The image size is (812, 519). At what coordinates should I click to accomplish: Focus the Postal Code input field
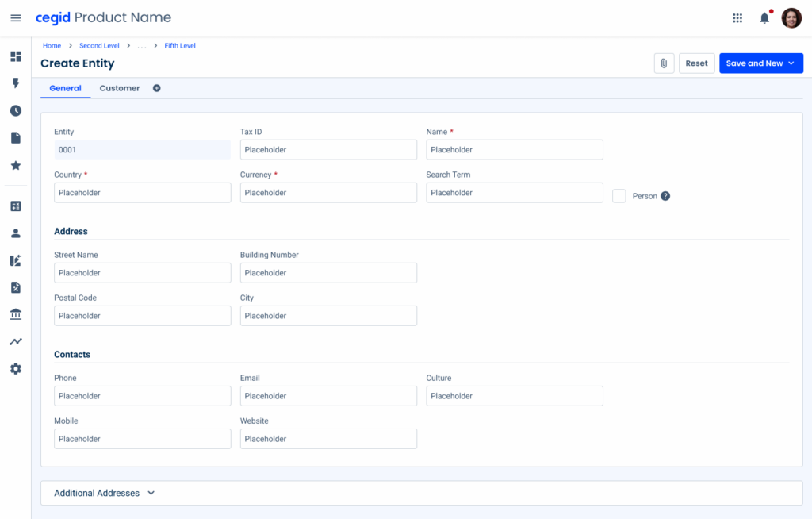pyautogui.click(x=143, y=316)
